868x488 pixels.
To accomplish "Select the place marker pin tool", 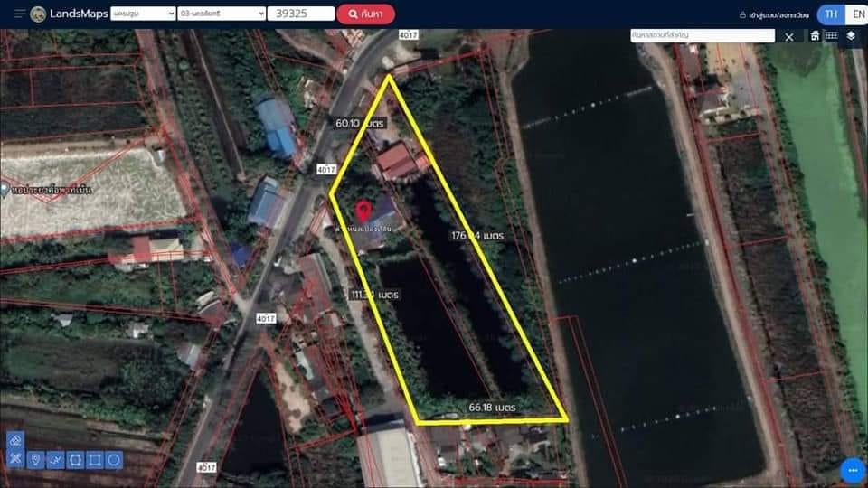I will point(35,460).
